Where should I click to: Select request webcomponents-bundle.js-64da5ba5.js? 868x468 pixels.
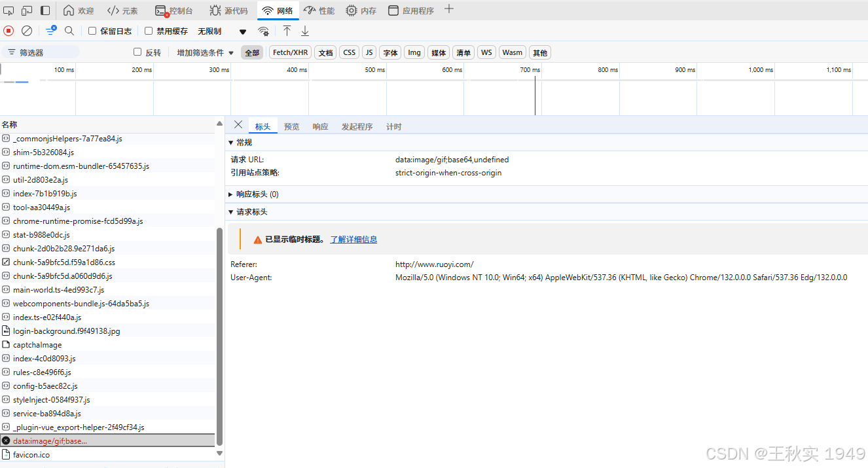point(107,303)
